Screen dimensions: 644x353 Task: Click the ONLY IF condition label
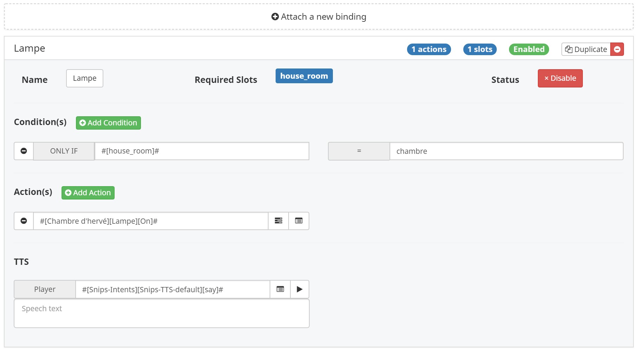64,151
